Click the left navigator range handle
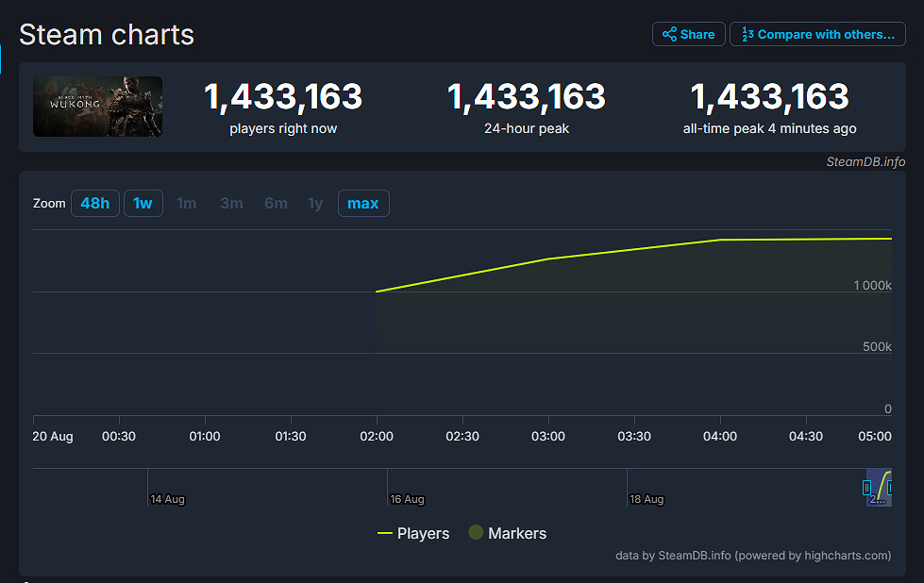Image resolution: width=924 pixels, height=583 pixels. coord(866,487)
